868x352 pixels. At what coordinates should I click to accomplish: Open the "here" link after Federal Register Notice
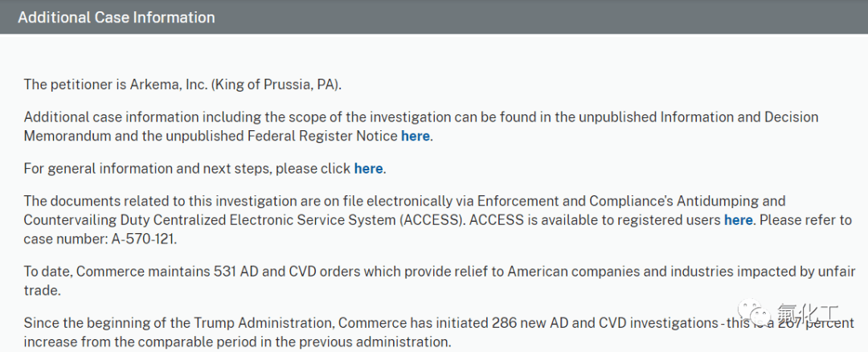pyautogui.click(x=416, y=136)
